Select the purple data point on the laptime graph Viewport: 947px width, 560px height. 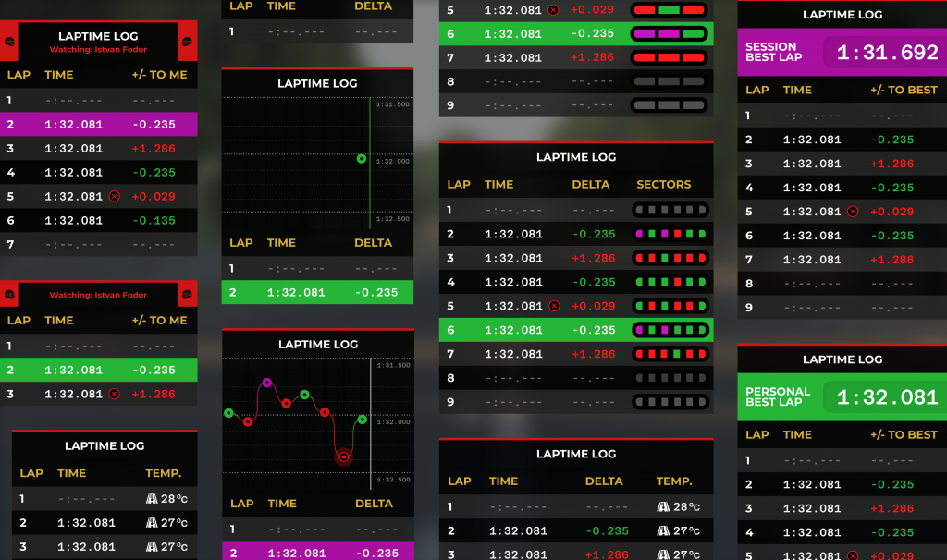coord(267,382)
